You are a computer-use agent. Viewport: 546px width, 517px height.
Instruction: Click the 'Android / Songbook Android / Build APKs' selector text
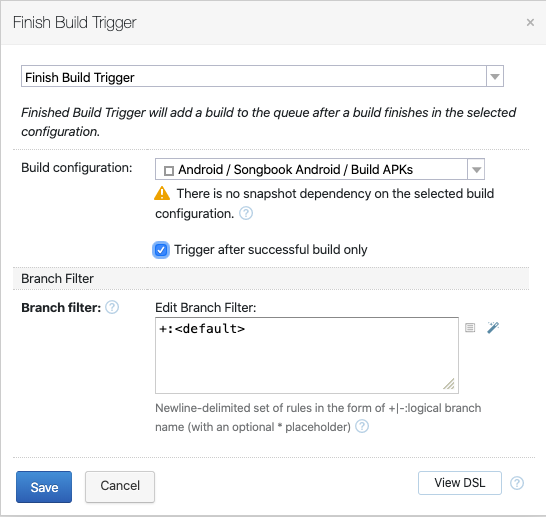coord(295,170)
